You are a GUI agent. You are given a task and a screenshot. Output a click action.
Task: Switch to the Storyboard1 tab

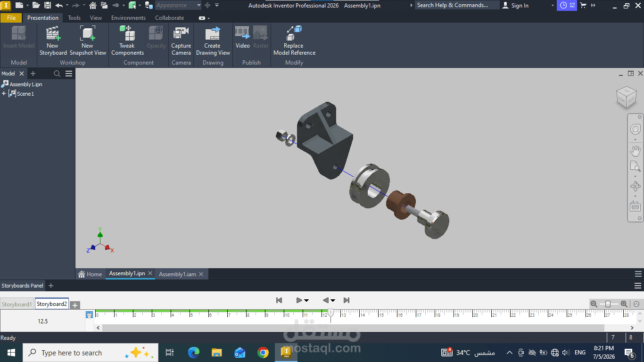(17, 304)
